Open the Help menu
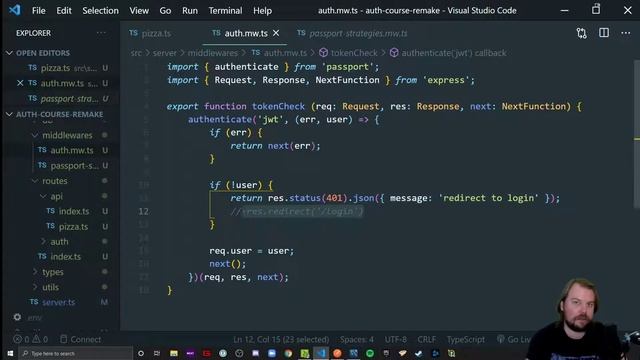Viewport: 640px width, 360px height. (x=262, y=11)
